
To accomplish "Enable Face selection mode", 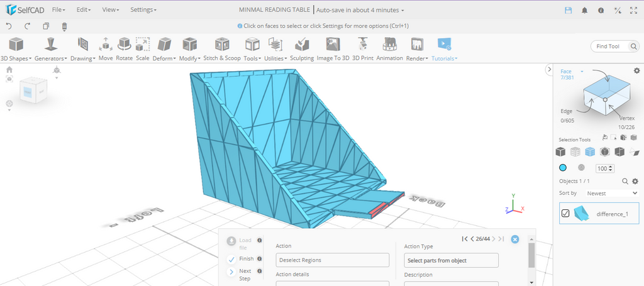I will (566, 72).
